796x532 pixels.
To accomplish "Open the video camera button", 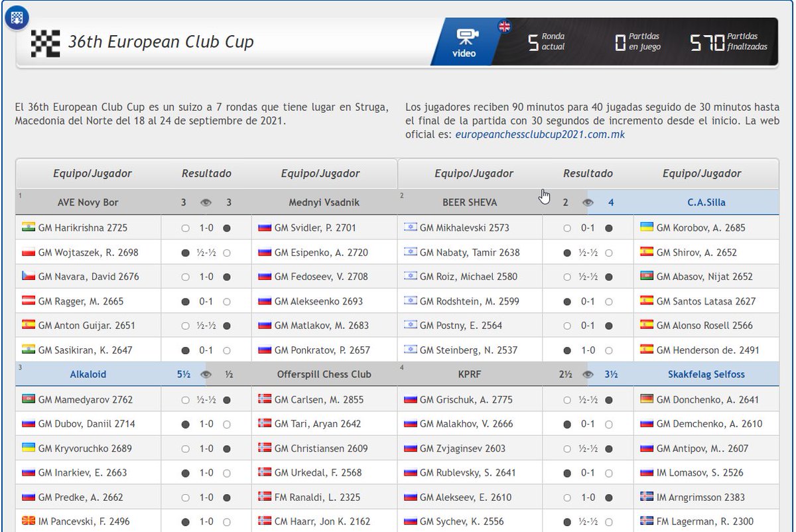I will [x=464, y=42].
